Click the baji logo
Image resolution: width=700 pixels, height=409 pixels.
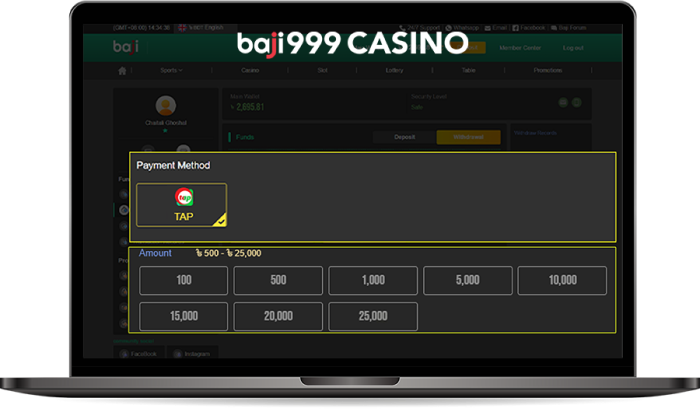(125, 47)
